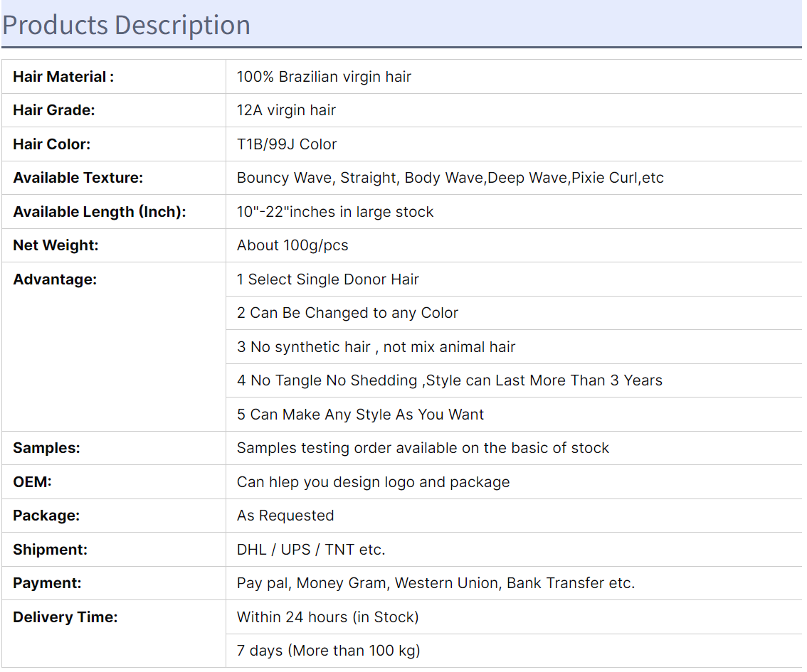The image size is (807, 672).
Task: Select the Shipment label
Action: [51, 549]
